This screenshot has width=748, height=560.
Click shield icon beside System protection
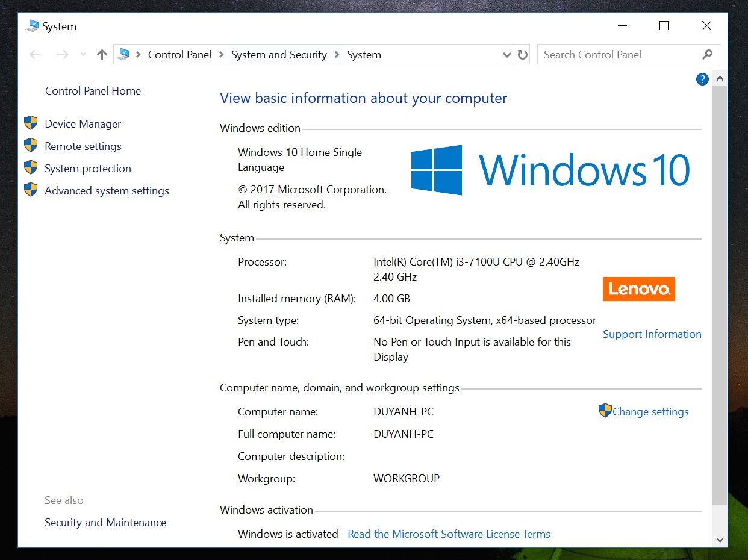pos(31,168)
